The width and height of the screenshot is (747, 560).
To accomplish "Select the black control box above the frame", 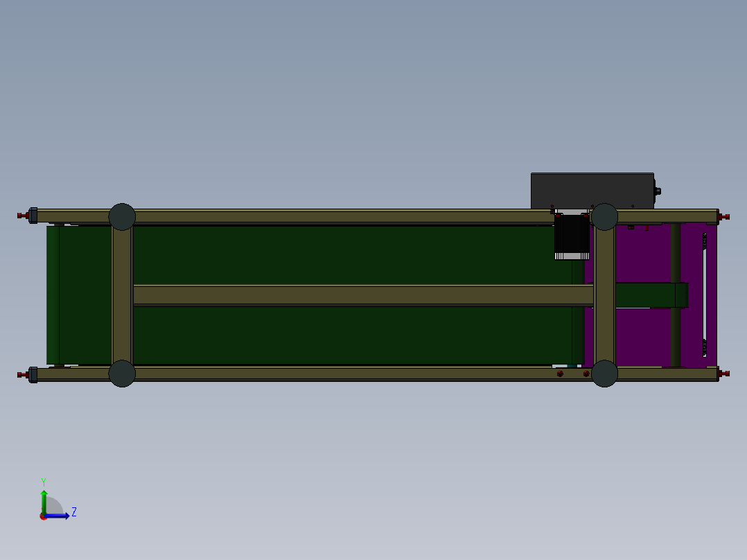I will (592, 191).
